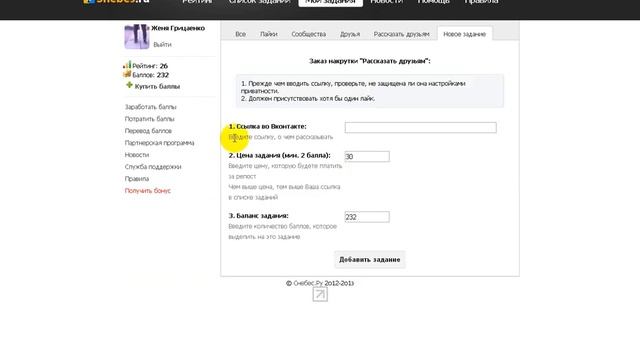This screenshot has height=360, width=640.
Task: Select the Новое задание tab
Action: pyautogui.click(x=464, y=34)
